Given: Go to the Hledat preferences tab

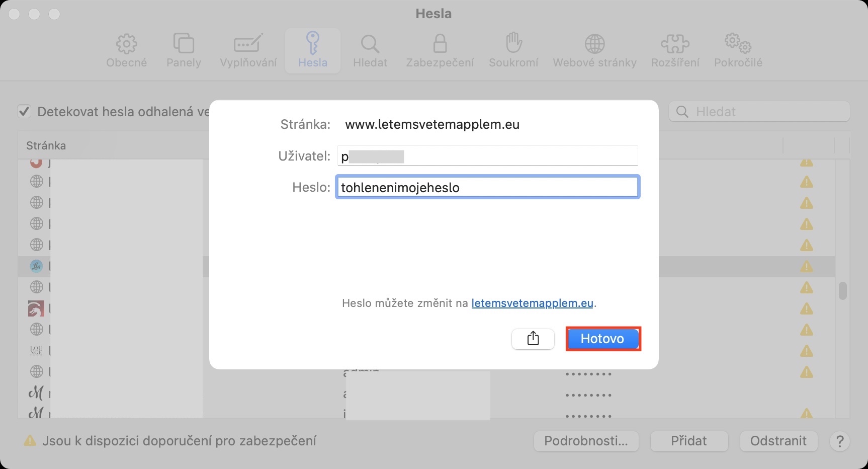Looking at the screenshot, I should (x=370, y=51).
